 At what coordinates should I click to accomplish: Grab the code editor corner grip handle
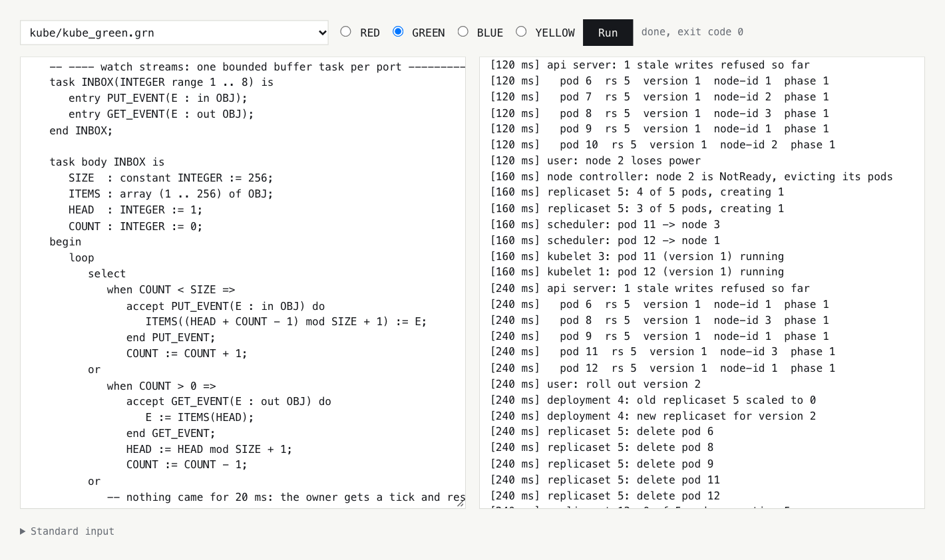[461, 503]
